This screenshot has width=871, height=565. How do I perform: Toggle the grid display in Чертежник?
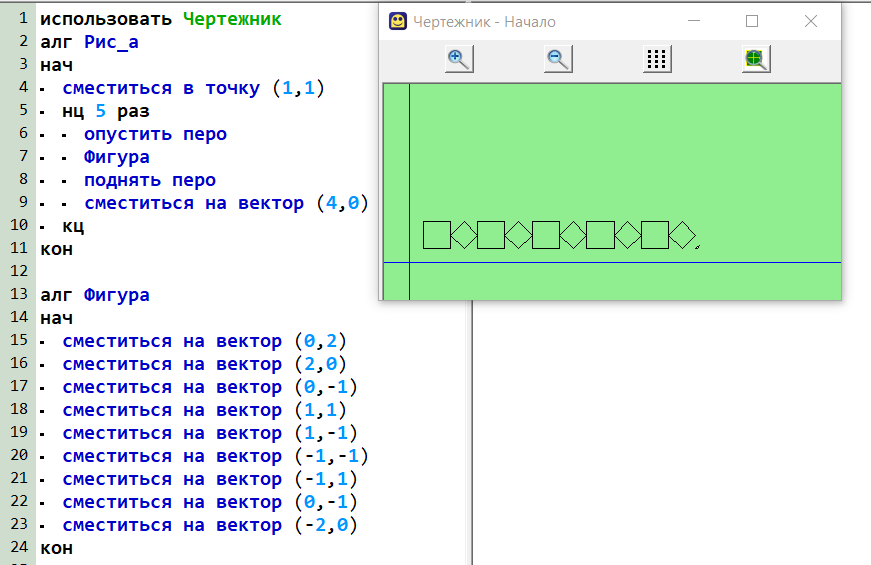pyautogui.click(x=657, y=59)
